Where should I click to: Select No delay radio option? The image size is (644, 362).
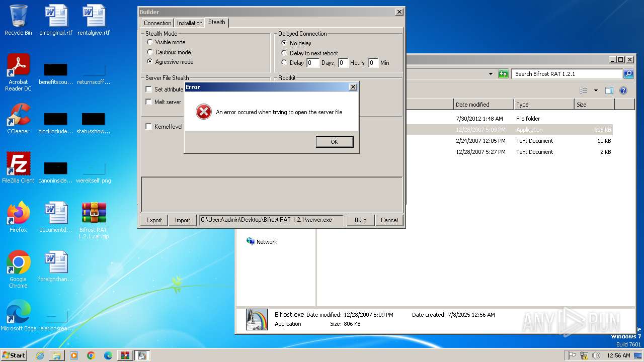(x=284, y=43)
